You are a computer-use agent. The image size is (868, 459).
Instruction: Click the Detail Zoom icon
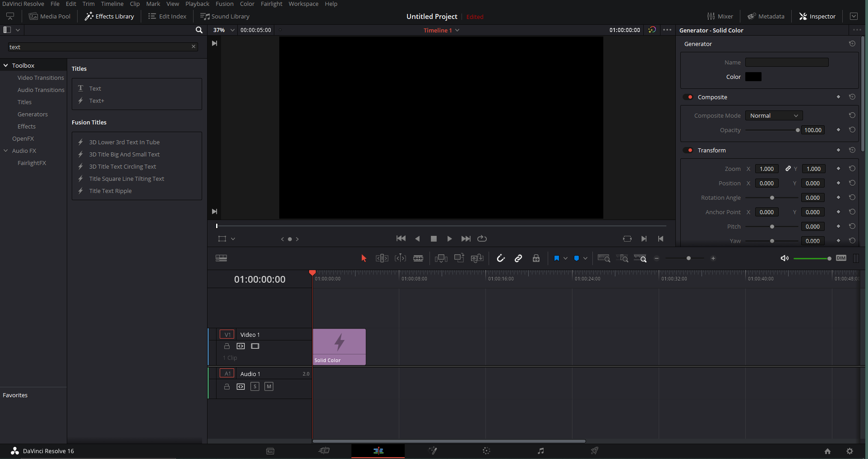[622, 258]
